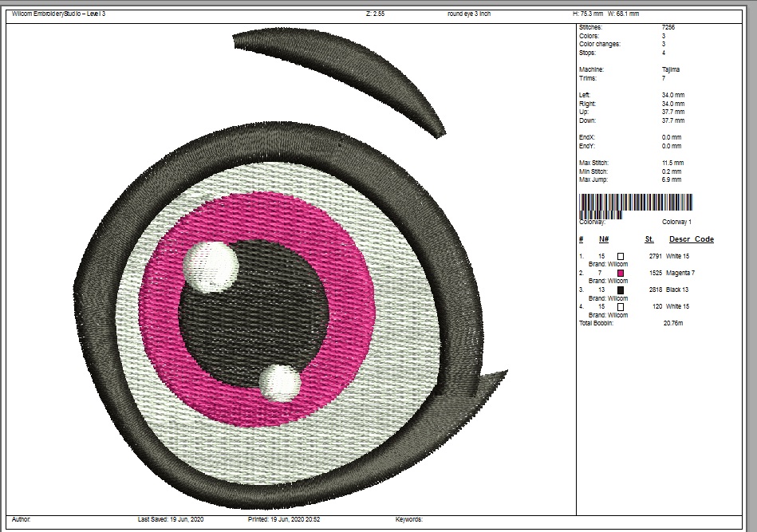This screenshot has height=532, width=757.
Task: Click the design name 'round eye 3 inch'
Action: click(x=469, y=14)
